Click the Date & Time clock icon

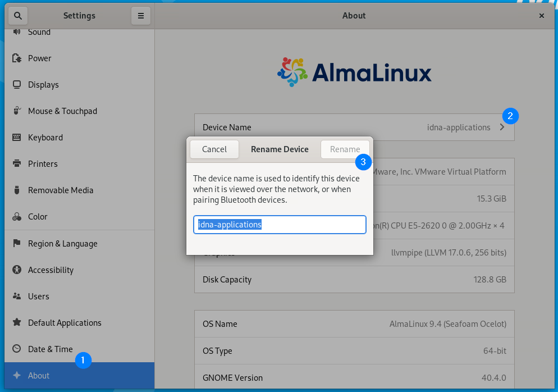tap(17, 349)
